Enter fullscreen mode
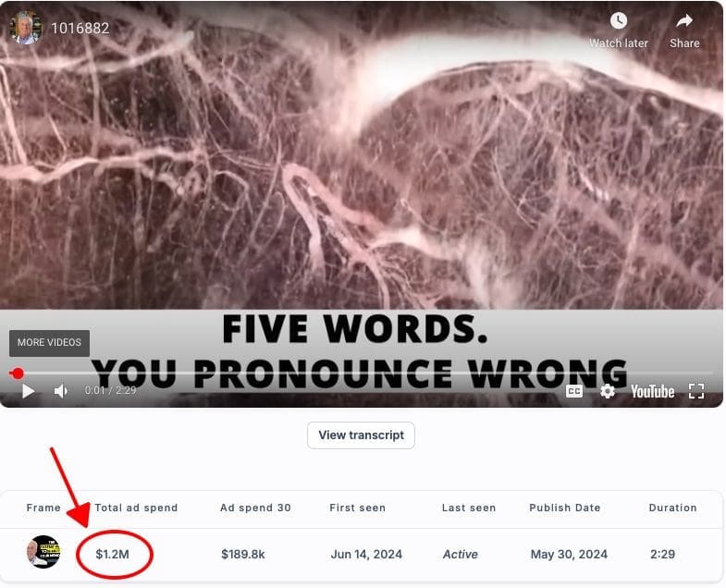This screenshot has width=726, height=588. pos(695,391)
